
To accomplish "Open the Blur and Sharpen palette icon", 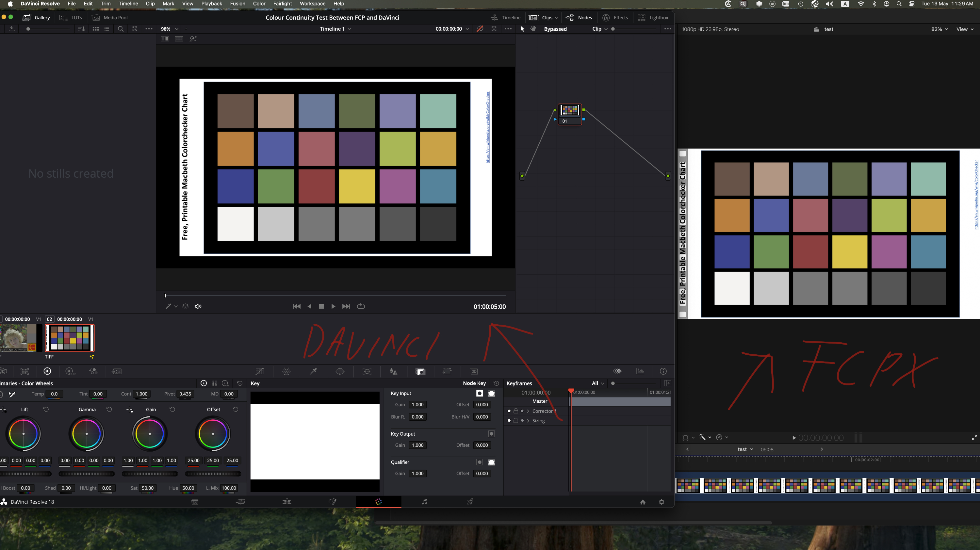I will tap(393, 371).
